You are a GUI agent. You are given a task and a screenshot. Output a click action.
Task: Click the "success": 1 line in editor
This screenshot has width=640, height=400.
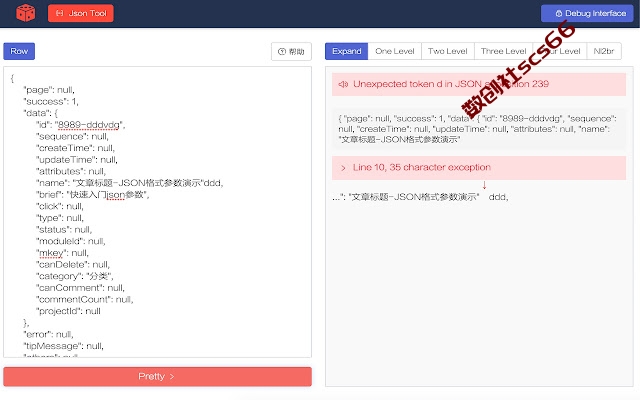51,101
